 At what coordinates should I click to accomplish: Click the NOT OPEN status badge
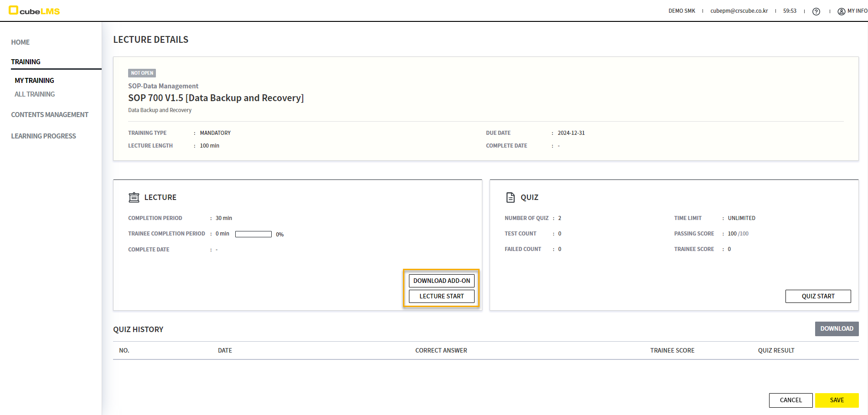[x=142, y=73]
